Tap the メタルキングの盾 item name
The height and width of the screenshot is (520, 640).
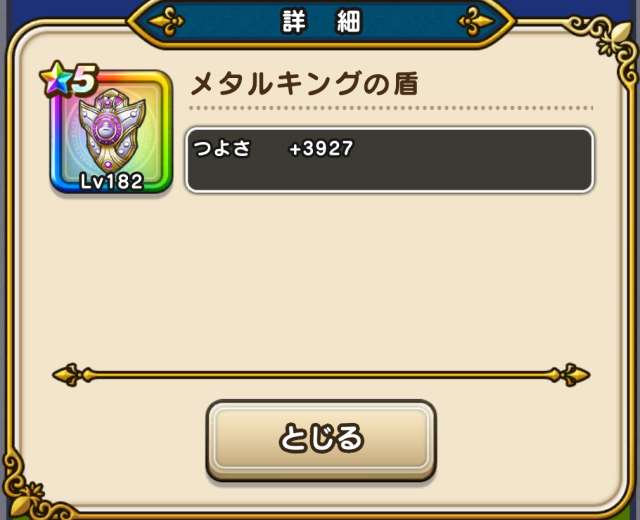[304, 84]
